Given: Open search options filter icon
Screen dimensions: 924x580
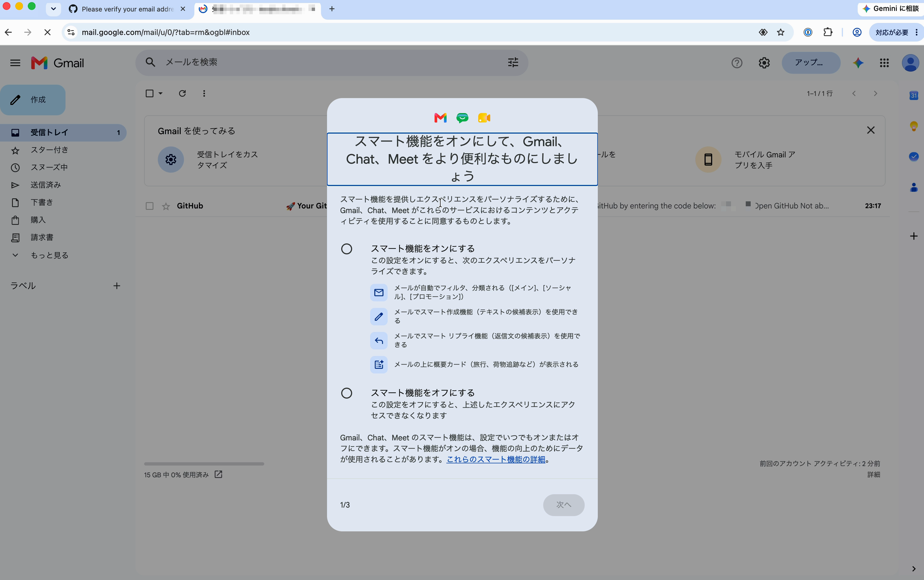Looking at the screenshot, I should point(513,63).
